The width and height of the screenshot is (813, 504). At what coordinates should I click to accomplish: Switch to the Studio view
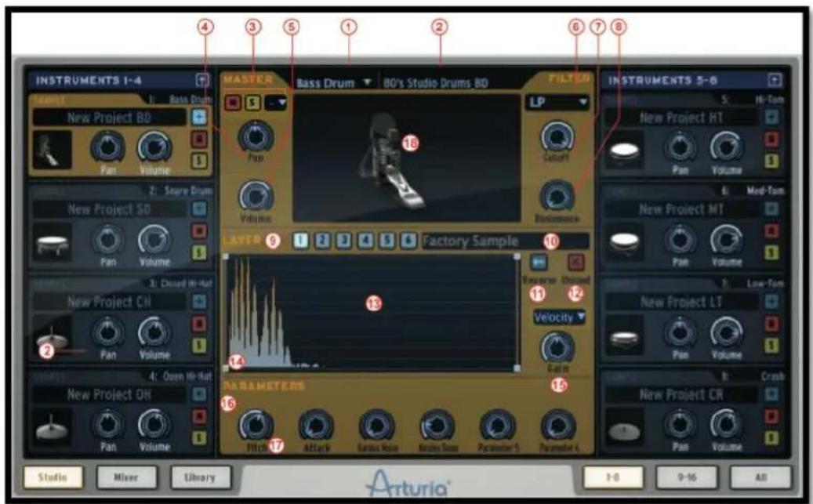(x=53, y=477)
